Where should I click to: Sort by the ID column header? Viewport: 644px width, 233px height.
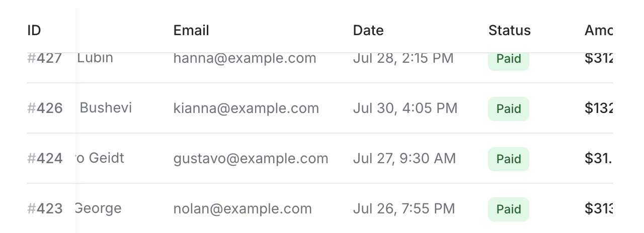tap(34, 31)
